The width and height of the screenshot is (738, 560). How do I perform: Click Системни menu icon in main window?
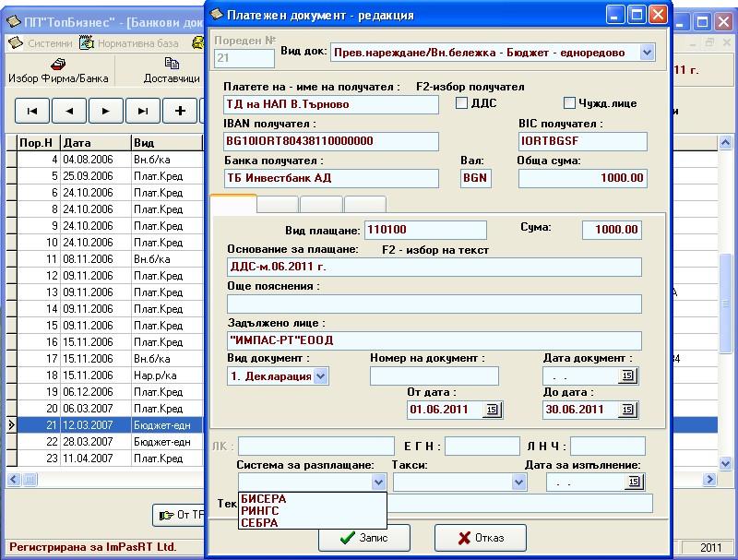point(16,42)
